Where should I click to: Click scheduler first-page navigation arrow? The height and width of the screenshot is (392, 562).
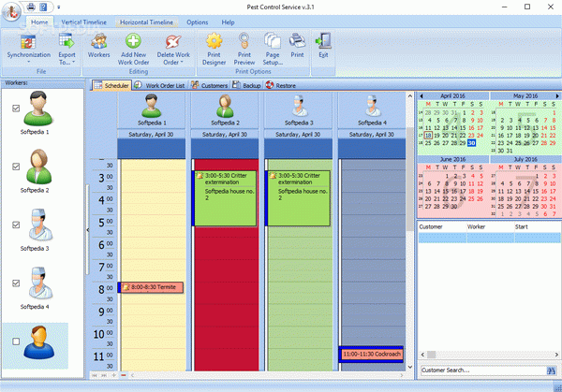[95, 375]
